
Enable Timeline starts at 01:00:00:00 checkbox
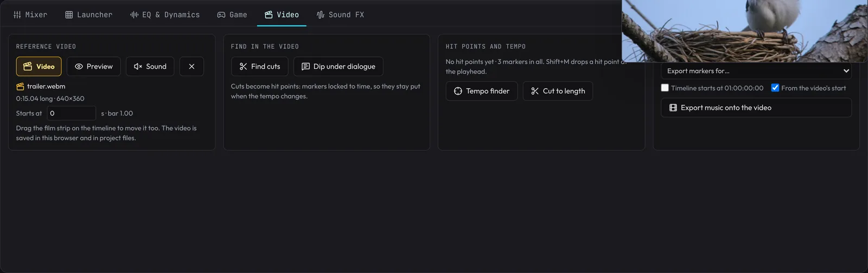665,88
